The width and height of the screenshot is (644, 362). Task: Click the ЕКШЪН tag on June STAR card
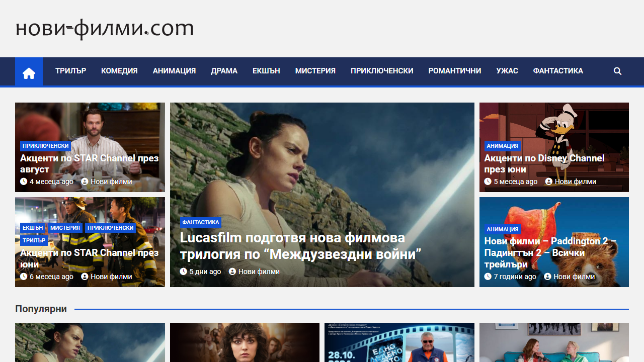pyautogui.click(x=33, y=228)
